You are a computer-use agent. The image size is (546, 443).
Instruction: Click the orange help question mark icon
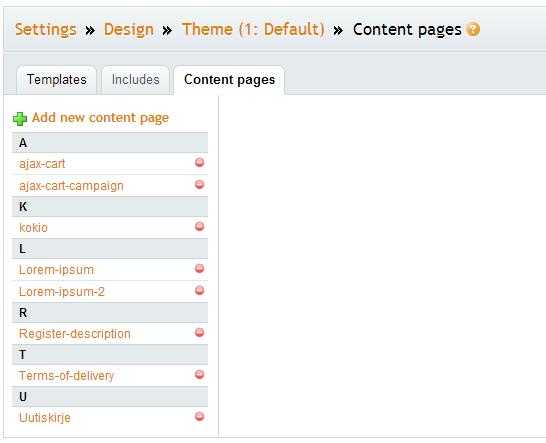(x=473, y=29)
